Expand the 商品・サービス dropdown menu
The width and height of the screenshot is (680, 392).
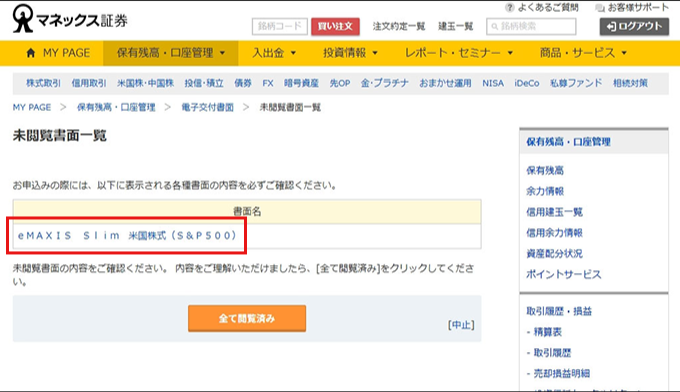[583, 53]
